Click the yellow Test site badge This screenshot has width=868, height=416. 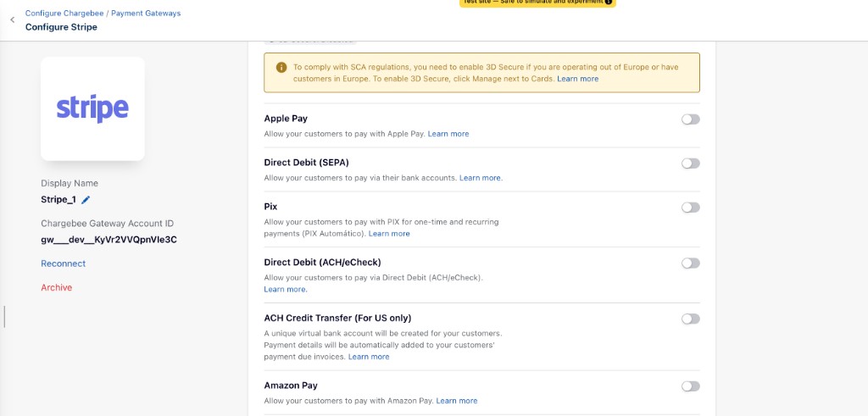pyautogui.click(x=537, y=3)
